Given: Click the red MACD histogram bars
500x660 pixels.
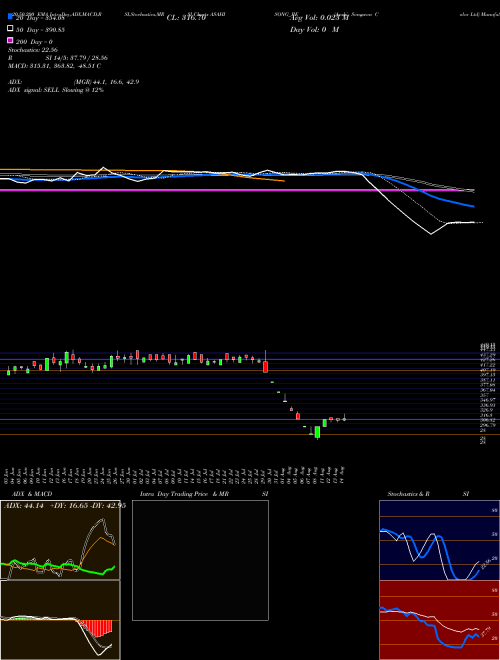Looking at the screenshot, I should (x=96, y=628).
